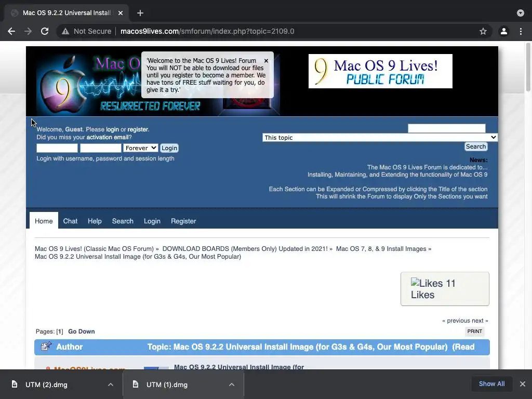Image resolution: width=532 pixels, height=399 pixels.
Task: Click Show All downloads
Action: (x=491, y=384)
